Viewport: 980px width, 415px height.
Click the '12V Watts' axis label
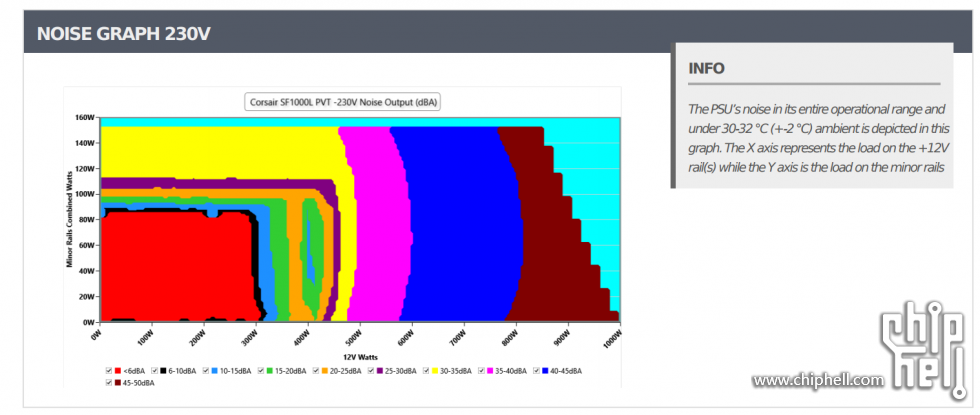point(359,356)
